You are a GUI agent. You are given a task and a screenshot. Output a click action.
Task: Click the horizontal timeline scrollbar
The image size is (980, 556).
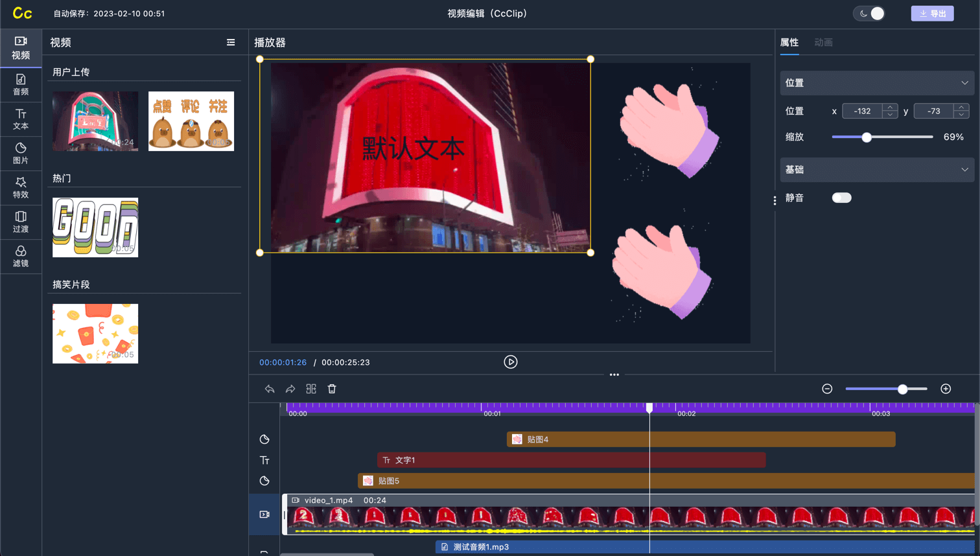[x=327, y=555]
